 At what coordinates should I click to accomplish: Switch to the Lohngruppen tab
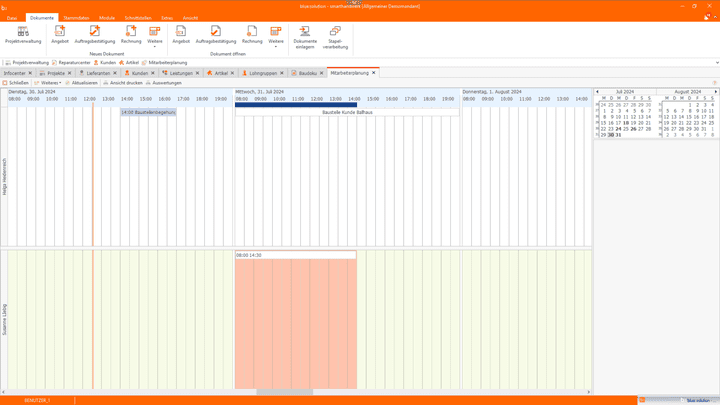click(262, 73)
